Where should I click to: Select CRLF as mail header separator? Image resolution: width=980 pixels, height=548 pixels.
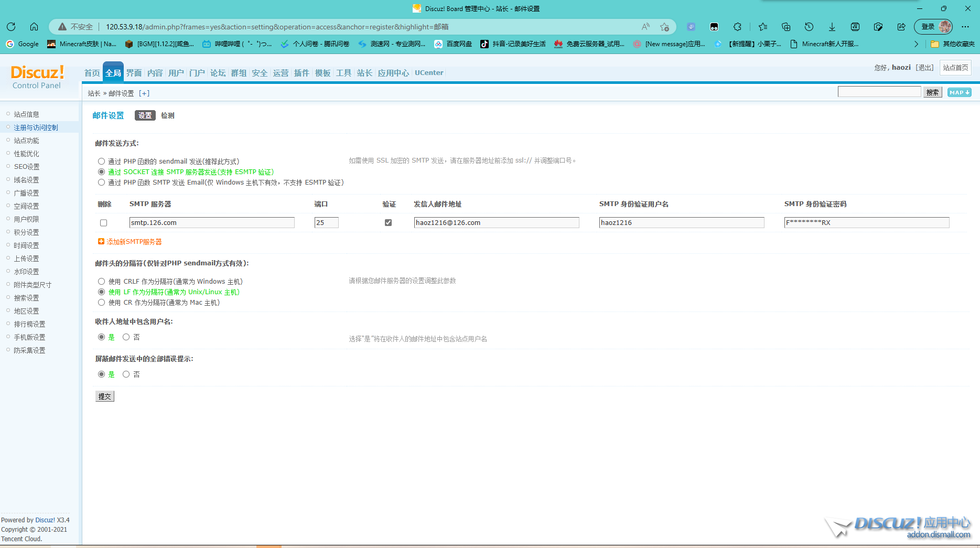click(x=101, y=281)
